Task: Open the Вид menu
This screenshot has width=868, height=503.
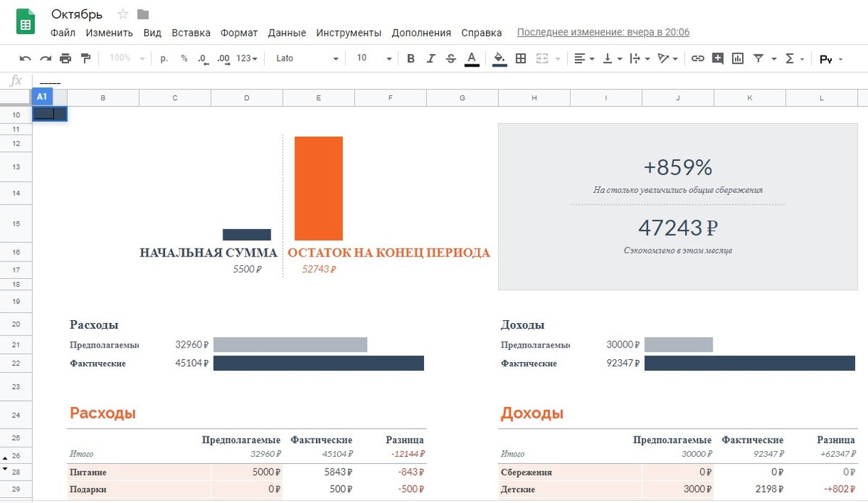Action: tap(153, 33)
